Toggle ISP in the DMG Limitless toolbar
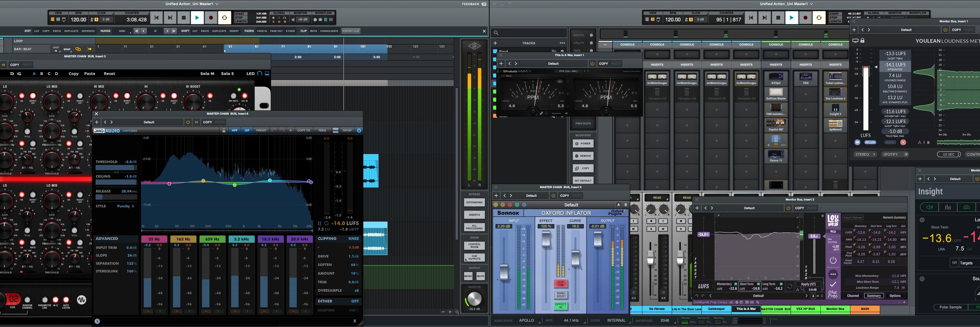The height and width of the screenshot is (327, 980). coord(247,130)
